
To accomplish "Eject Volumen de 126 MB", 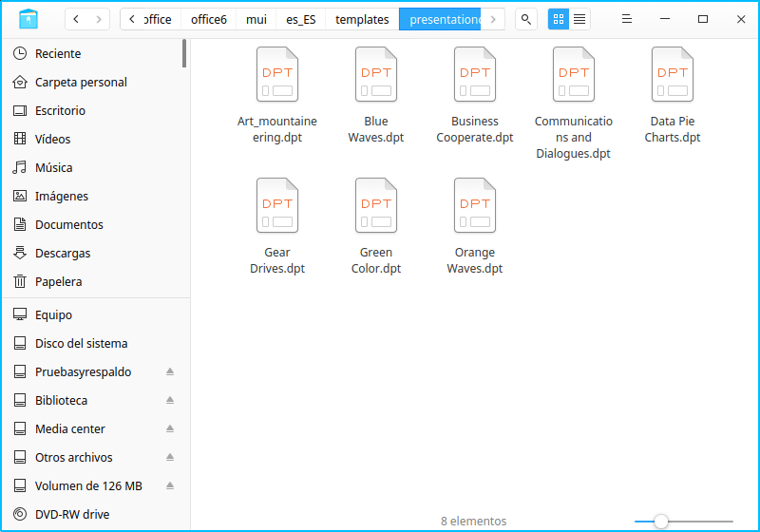I will coord(170,485).
